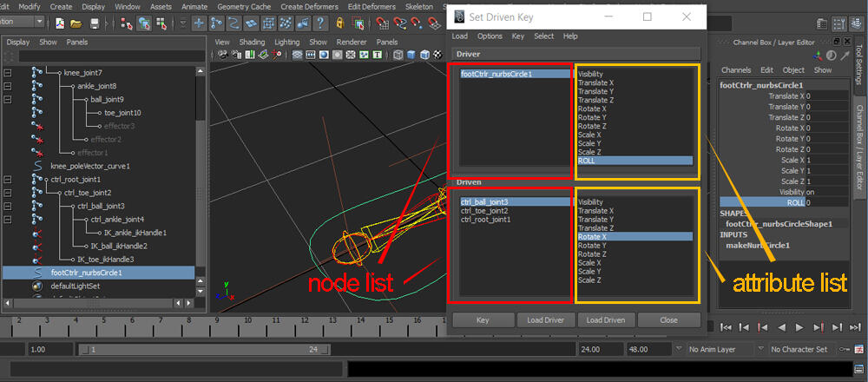Click Close button in Set Driven Key
The image size is (868, 382).
click(x=668, y=320)
